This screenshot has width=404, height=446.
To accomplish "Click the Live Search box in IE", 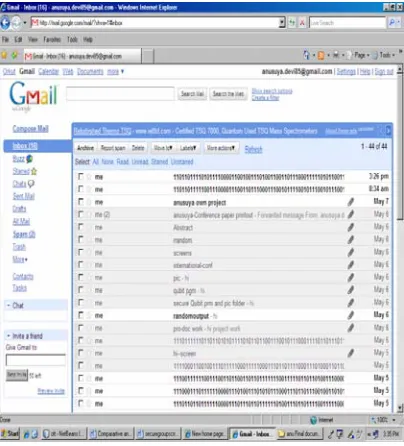I will coord(347,23).
